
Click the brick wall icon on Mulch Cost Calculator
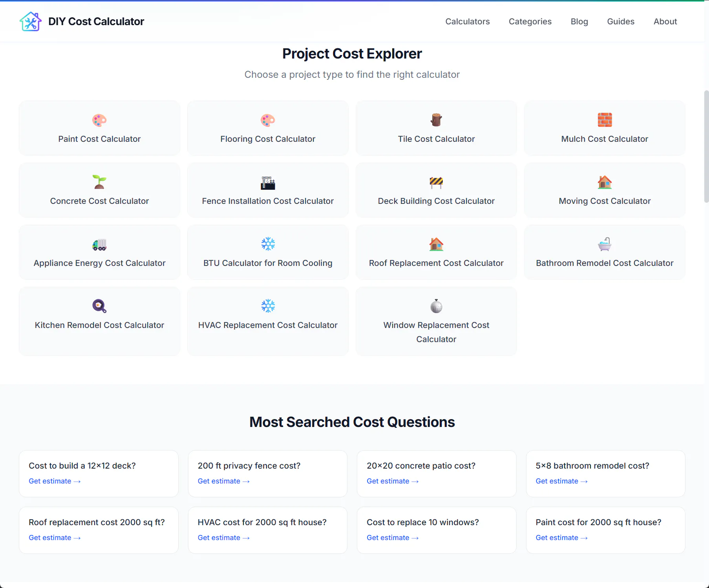click(605, 120)
